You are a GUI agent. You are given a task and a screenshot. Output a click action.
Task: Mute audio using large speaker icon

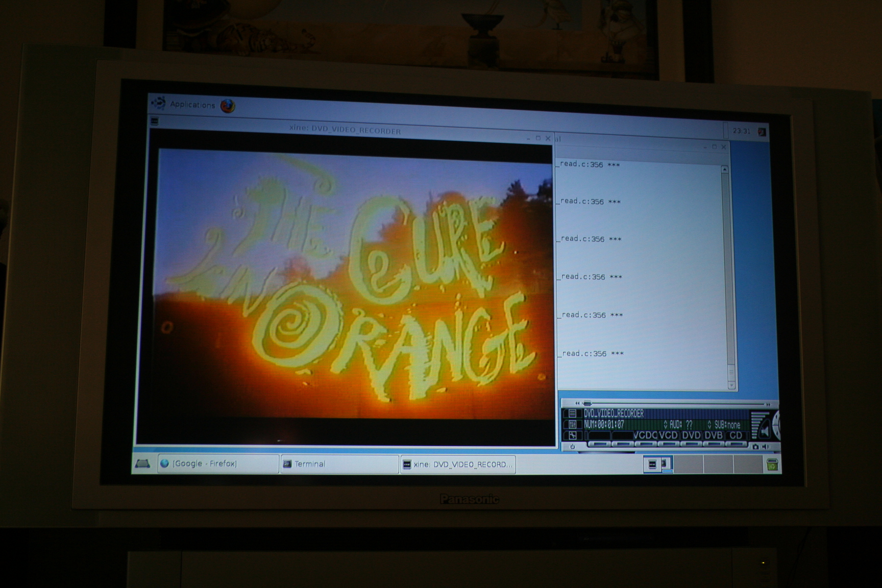coord(765,431)
